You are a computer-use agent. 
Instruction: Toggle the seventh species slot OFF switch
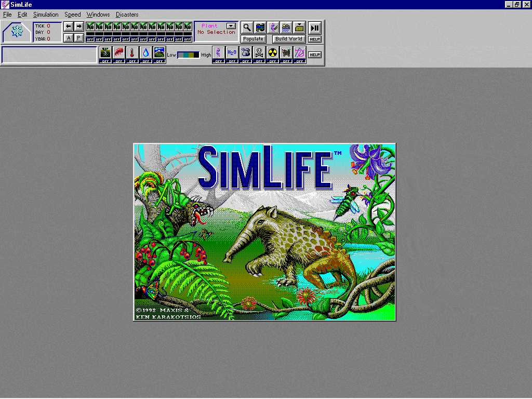pos(143,39)
